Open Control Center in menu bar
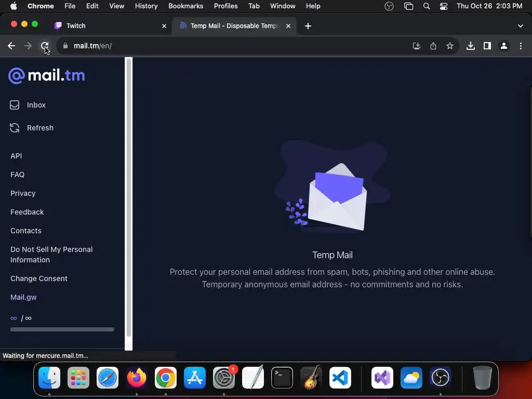Screen dimensions: 532x399 444,6
